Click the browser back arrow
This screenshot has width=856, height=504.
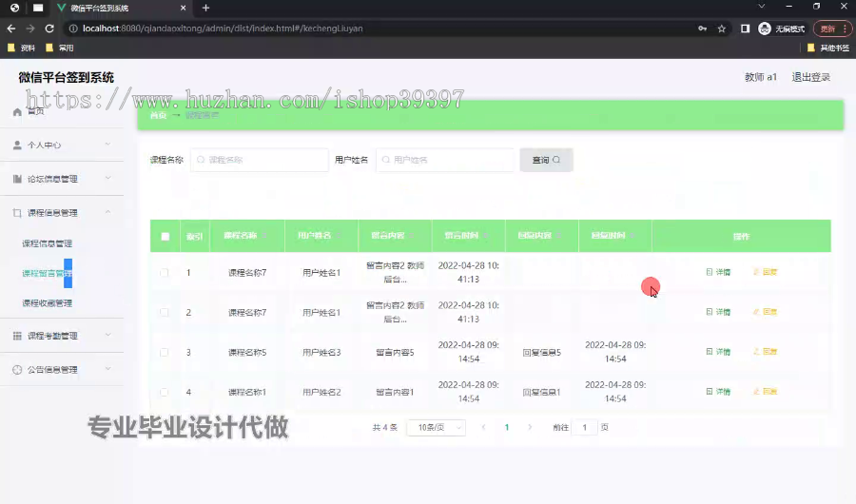(x=11, y=29)
